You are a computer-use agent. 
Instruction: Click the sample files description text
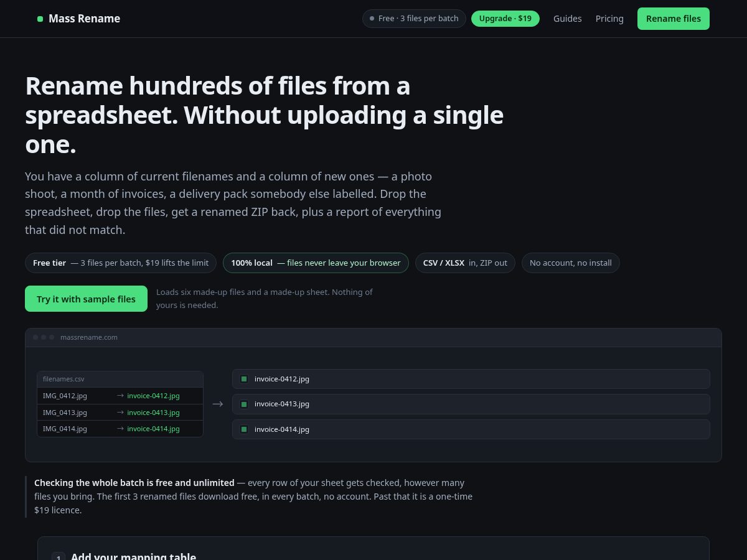click(265, 299)
